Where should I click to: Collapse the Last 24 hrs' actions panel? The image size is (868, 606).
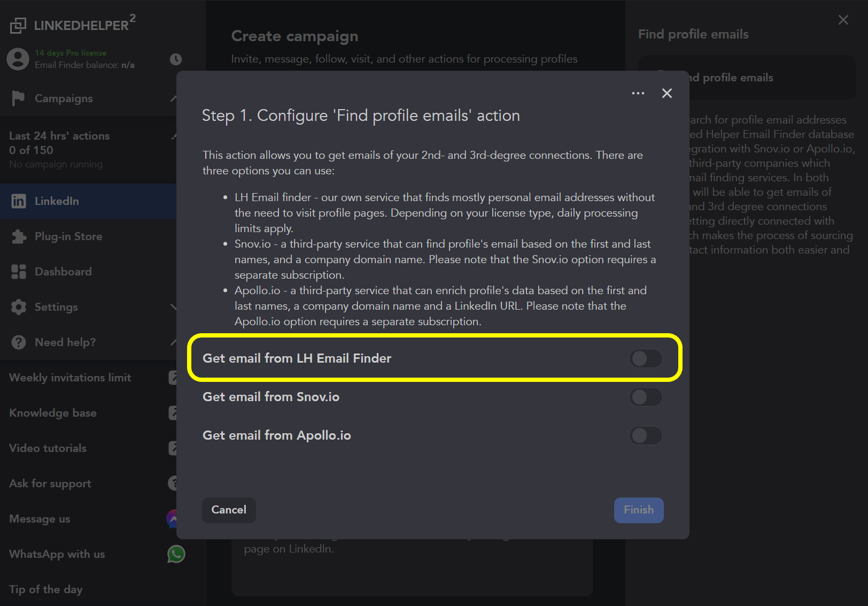pos(174,136)
